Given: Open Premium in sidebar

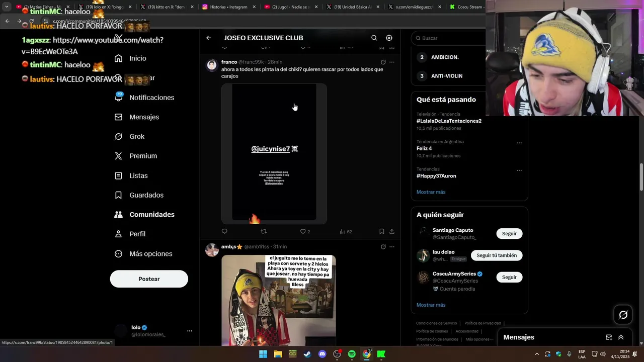Looking at the screenshot, I should coord(136,156).
